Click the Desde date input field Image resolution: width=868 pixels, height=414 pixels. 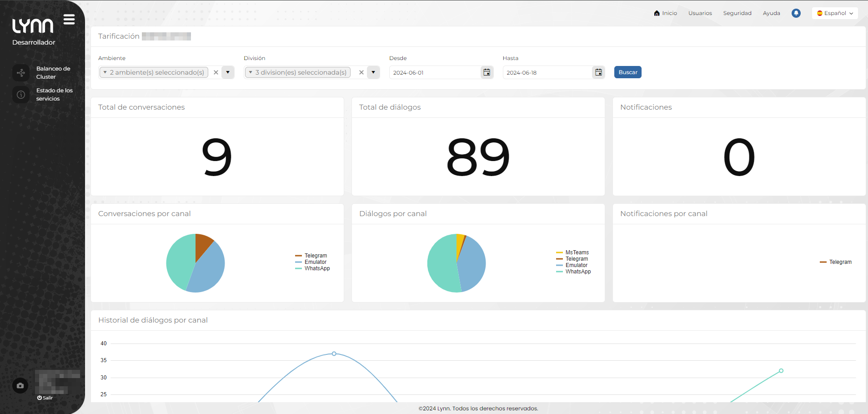(x=434, y=73)
